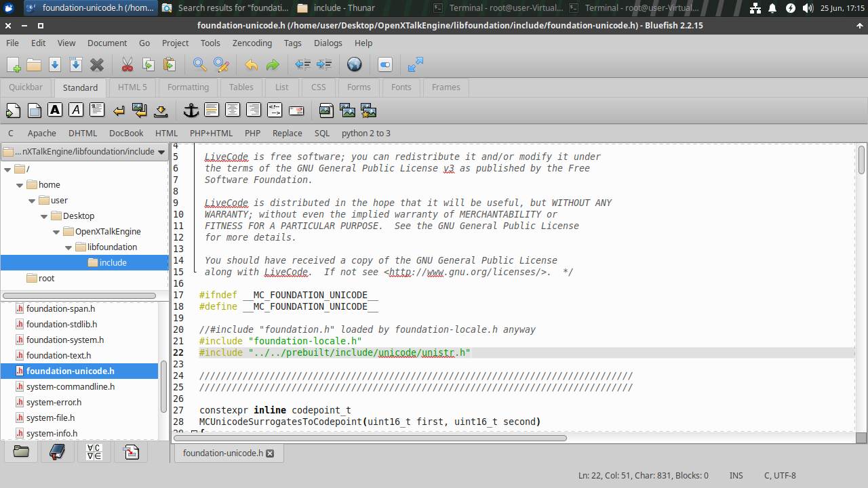This screenshot has width=868, height=488.
Task: Undo last change with yellow arrow
Action: [x=252, y=64]
